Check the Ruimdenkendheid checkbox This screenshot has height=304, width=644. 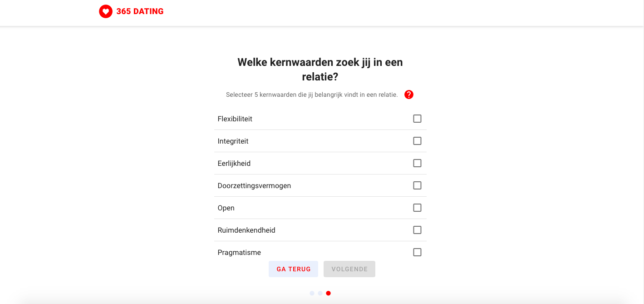pyautogui.click(x=417, y=230)
